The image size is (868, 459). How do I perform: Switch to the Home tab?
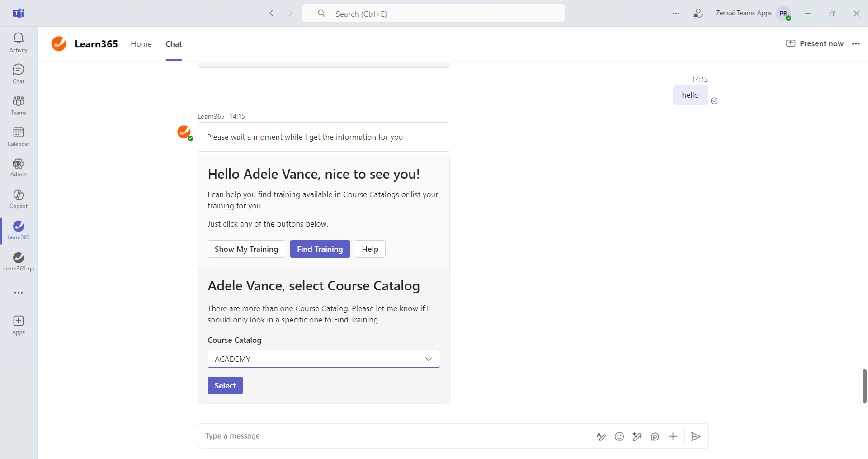click(141, 44)
